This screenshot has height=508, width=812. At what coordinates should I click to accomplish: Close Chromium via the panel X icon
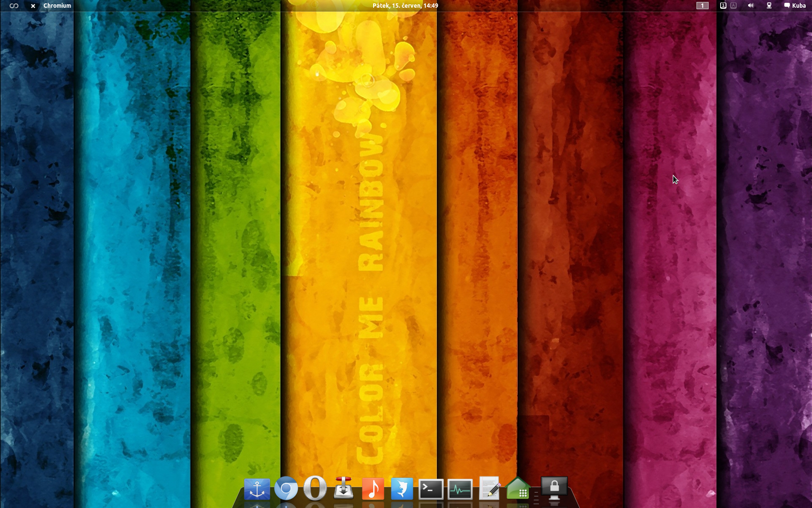[33, 6]
